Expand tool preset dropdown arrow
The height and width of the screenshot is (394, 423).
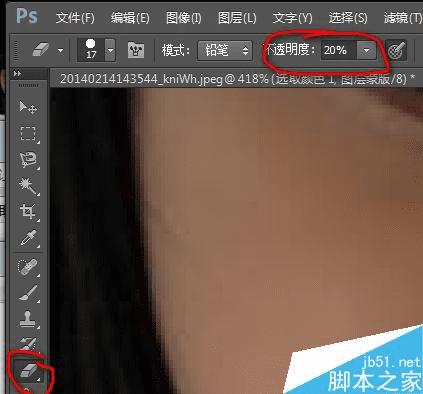(60, 51)
